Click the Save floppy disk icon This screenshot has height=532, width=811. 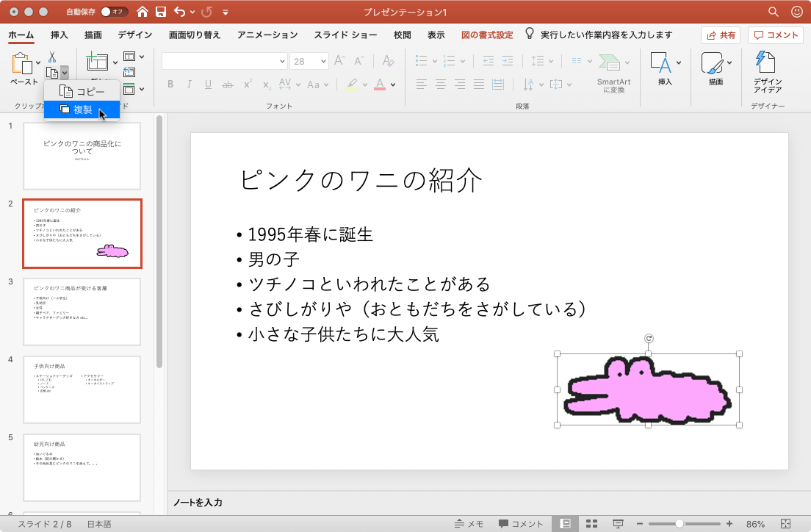[x=160, y=12]
